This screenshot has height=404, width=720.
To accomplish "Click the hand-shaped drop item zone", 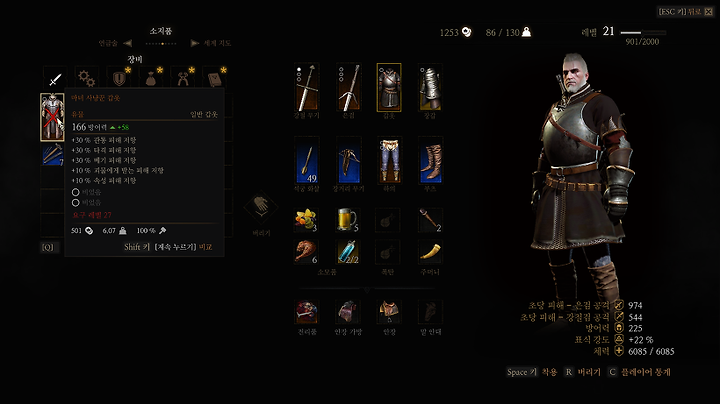I will (x=261, y=207).
